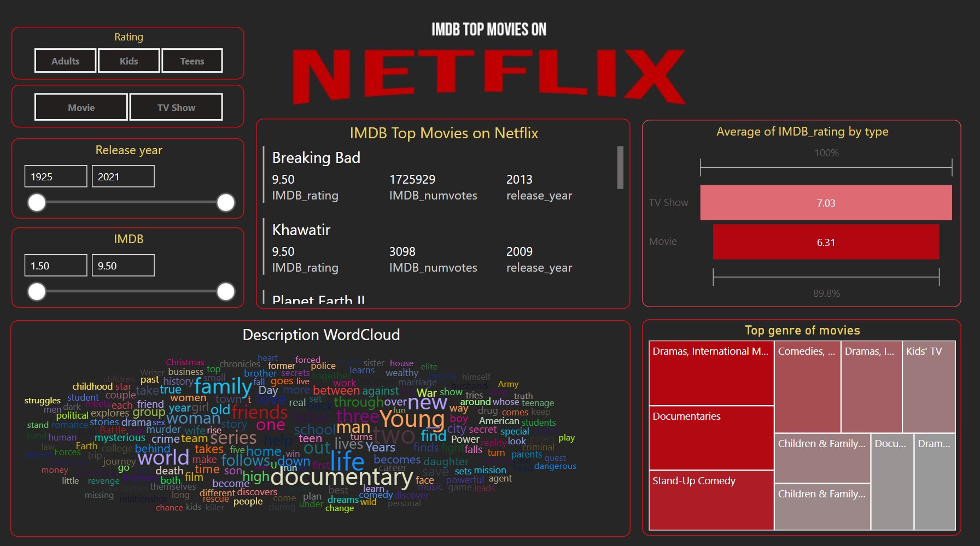Click the word "friends" in the word cloud
Image resolution: width=980 pixels, height=546 pixels.
259,412
